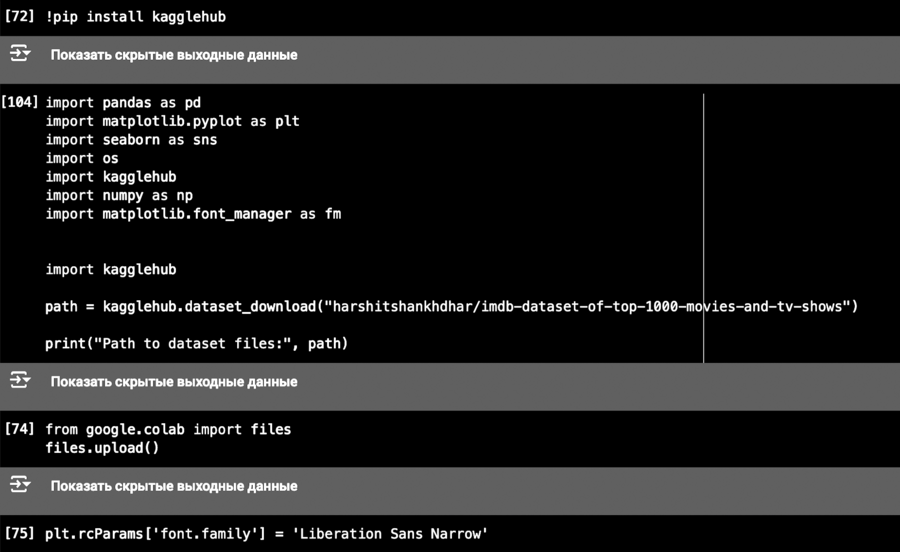Click the [72] execution counter to run cell
Screen dimensions: 900x552
[20, 17]
